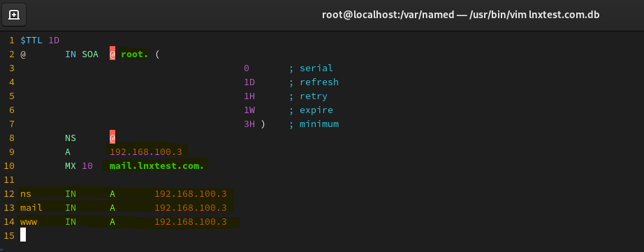644x252 pixels.
Task: Click 'mail.lnxtest.com.' on line 10
Action: pyautogui.click(x=157, y=166)
